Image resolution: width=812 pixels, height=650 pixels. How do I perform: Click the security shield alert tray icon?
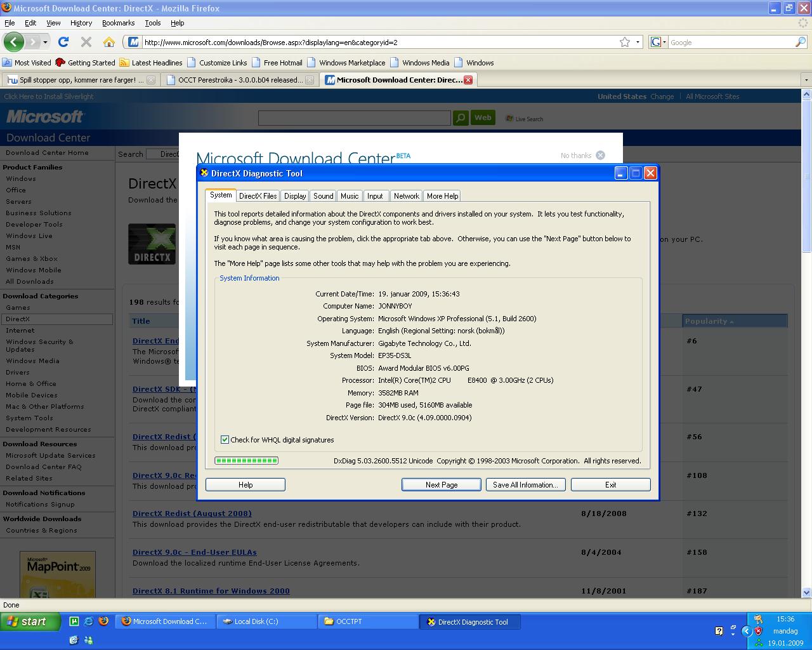pos(758,631)
